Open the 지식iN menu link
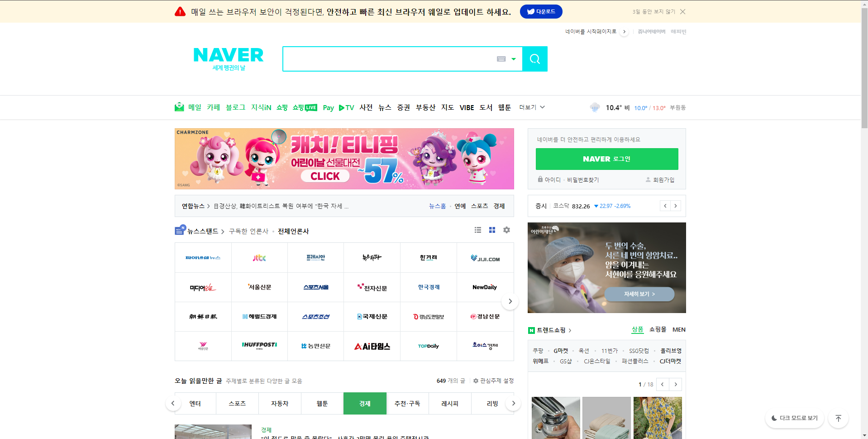Screen dimensions: 868x439 coord(261,107)
